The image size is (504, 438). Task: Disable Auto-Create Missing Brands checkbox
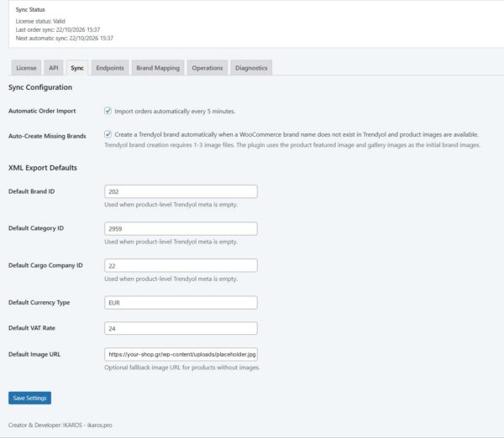click(x=108, y=134)
